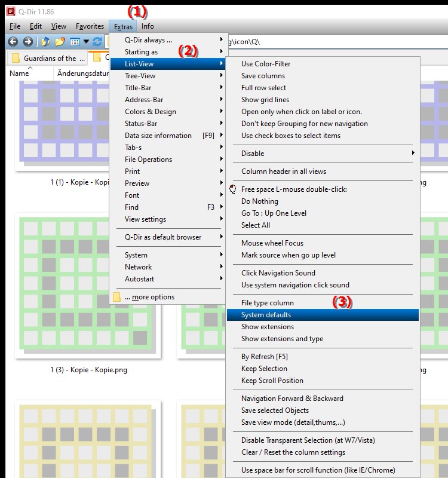Click the Extras menu
Viewport: 448px width, 478px height.
pos(123,26)
